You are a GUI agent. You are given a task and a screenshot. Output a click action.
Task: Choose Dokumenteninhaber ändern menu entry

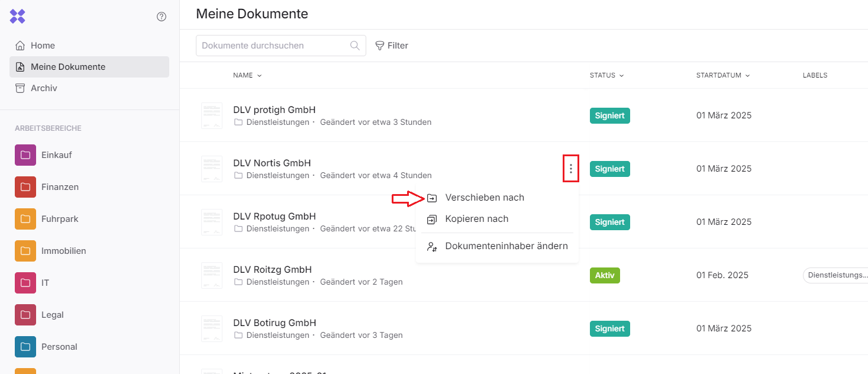pos(506,246)
